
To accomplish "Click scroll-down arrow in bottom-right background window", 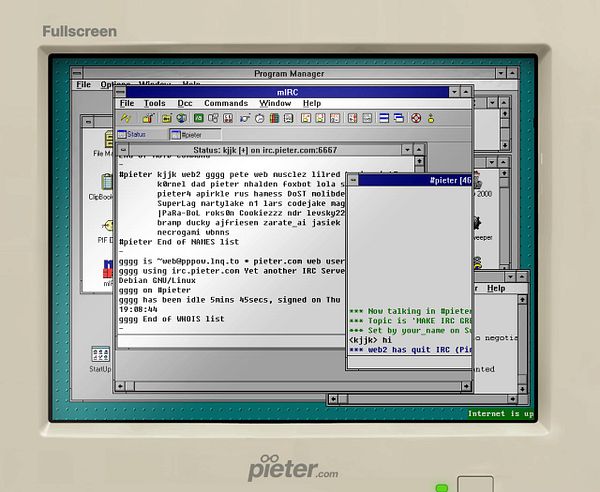I will (522, 389).
